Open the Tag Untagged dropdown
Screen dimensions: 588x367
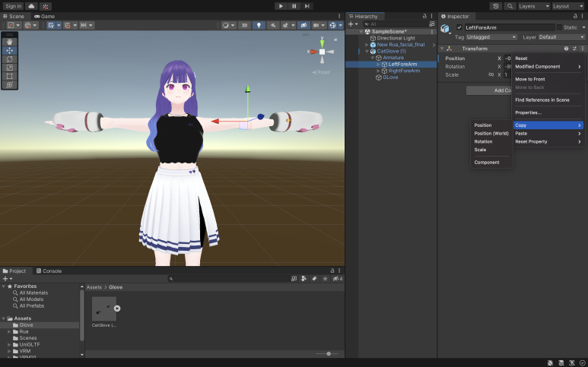[x=491, y=37]
